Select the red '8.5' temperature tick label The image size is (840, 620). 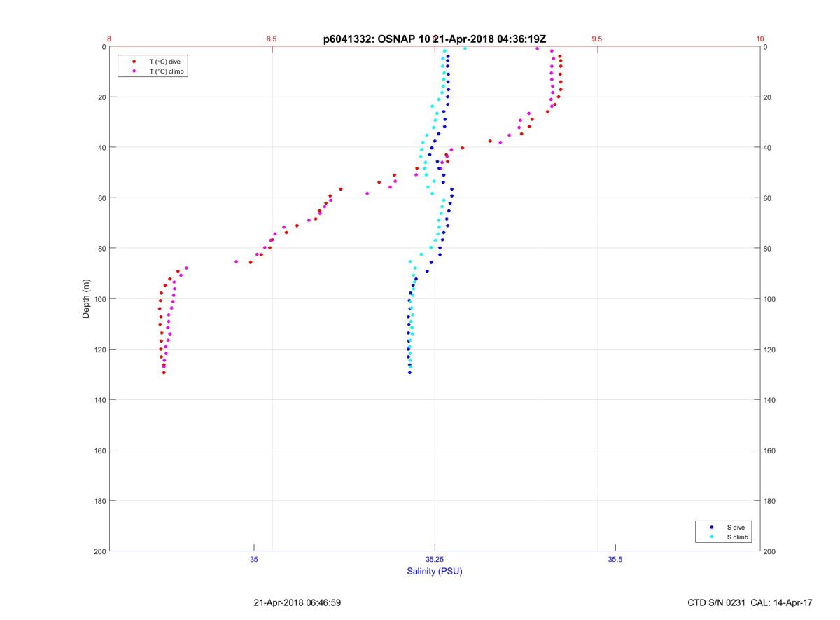tap(272, 39)
